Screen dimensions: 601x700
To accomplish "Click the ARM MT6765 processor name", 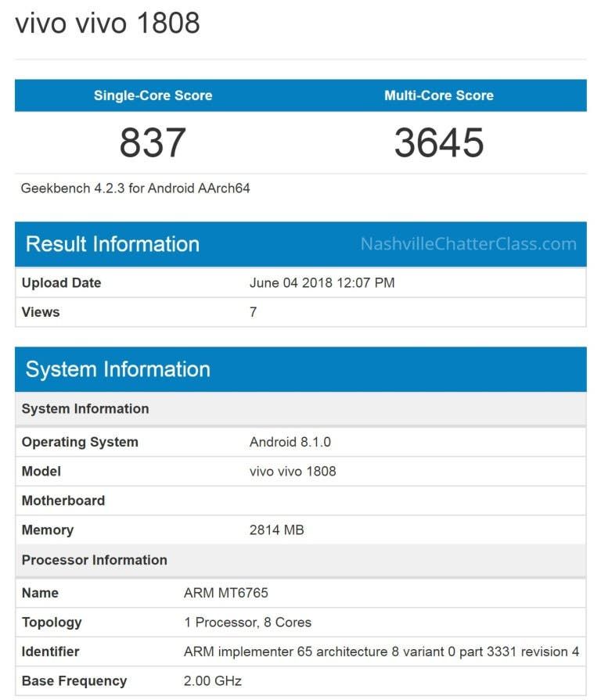I will (x=226, y=594).
